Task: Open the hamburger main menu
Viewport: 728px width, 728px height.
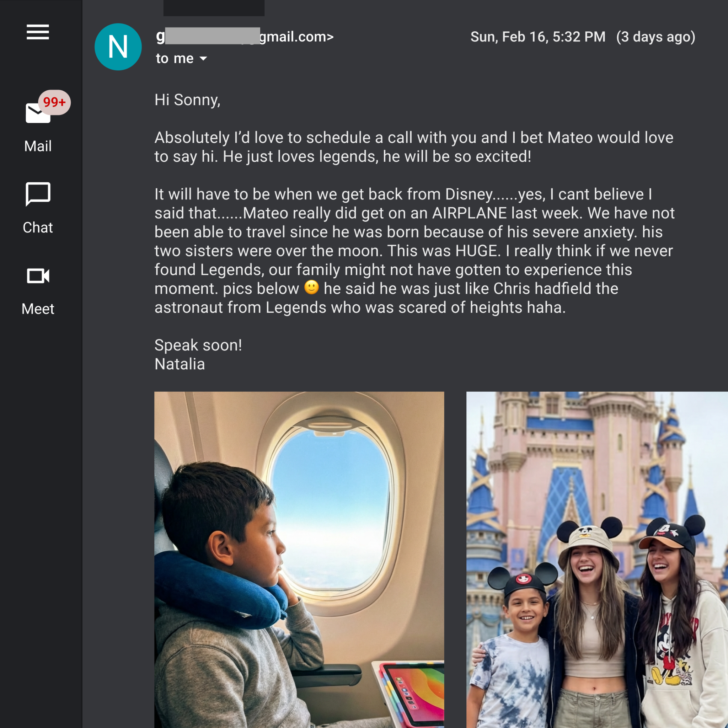Action: (38, 32)
